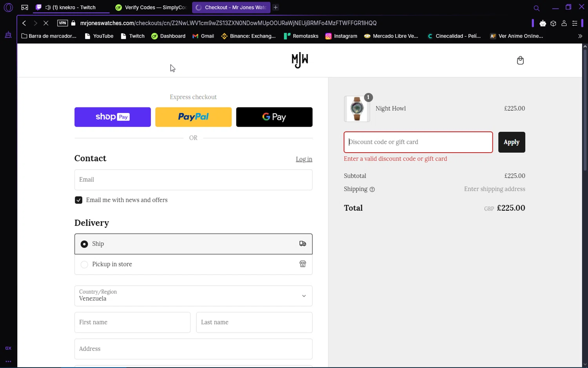
Task: Open the tab search magnifier icon
Action: (x=537, y=8)
